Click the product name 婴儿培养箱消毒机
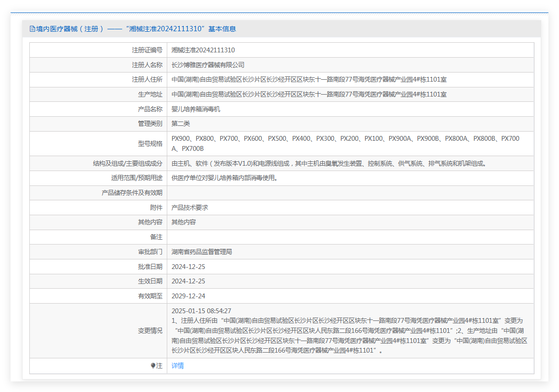This screenshot has height=392, width=559. coord(196,109)
